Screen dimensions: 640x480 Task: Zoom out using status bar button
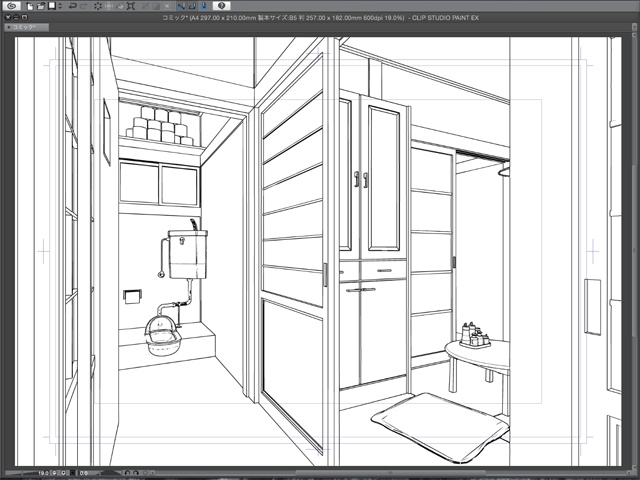click(54, 473)
